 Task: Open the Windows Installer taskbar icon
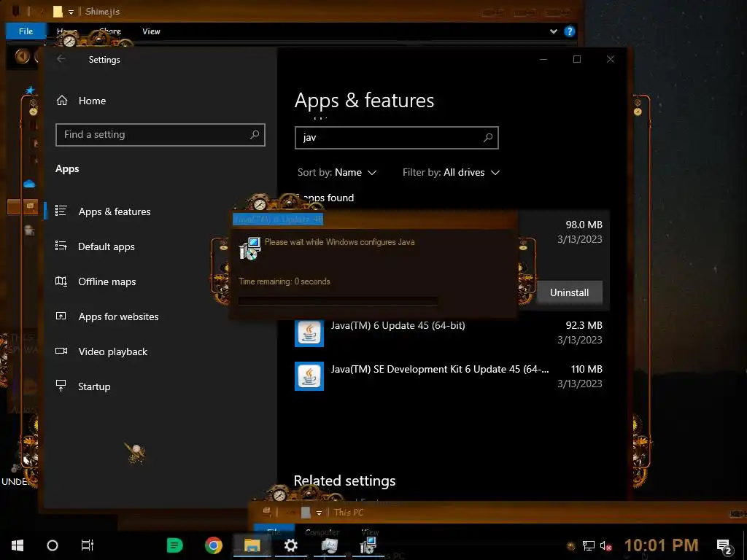(368, 545)
